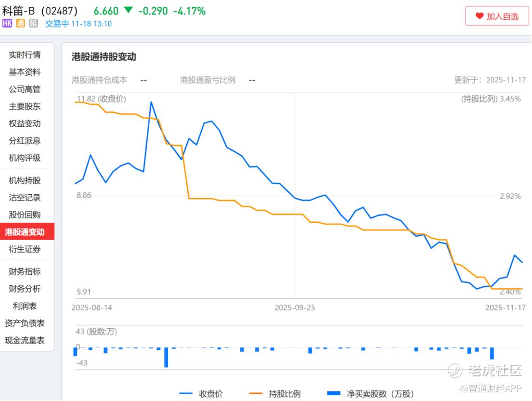
Task: View the 现金流量表 page
Action: (25, 340)
